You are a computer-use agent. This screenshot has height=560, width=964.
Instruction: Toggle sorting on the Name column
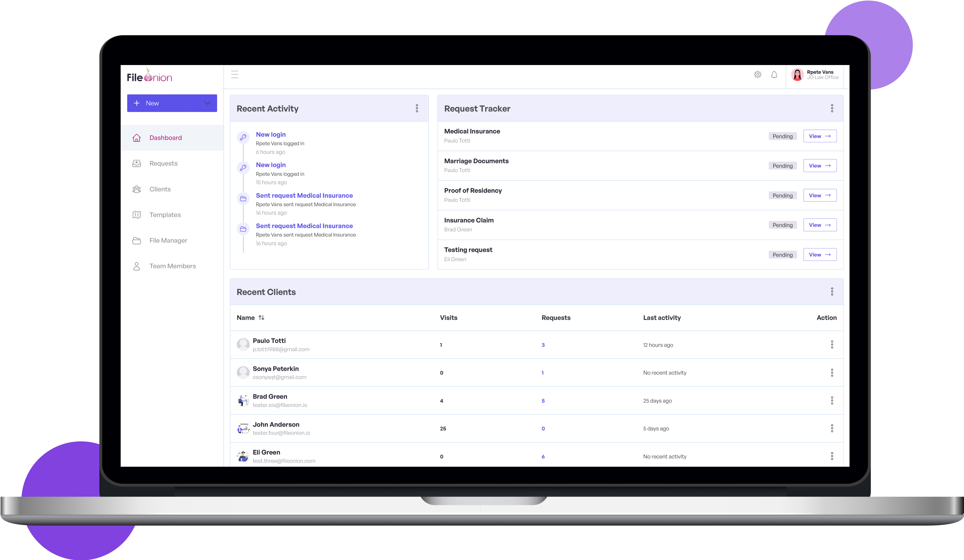tap(262, 317)
